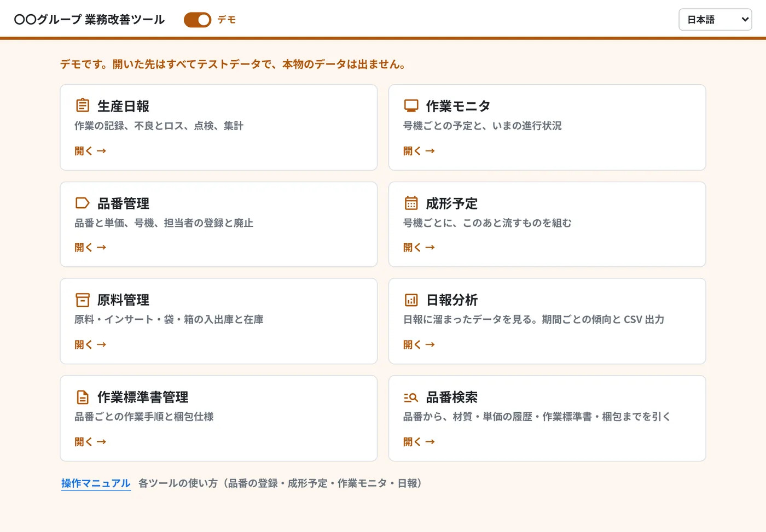Select the 品番管理 heading

123,203
